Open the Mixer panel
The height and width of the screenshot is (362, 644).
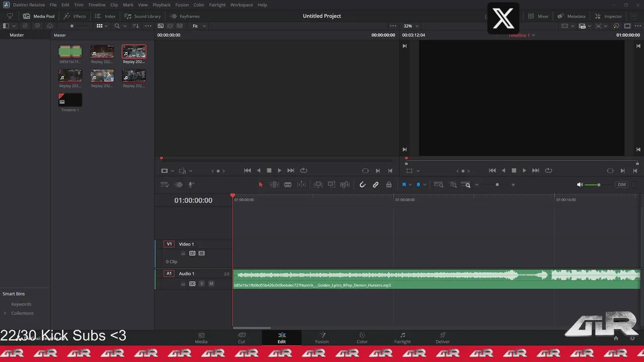[x=538, y=16]
